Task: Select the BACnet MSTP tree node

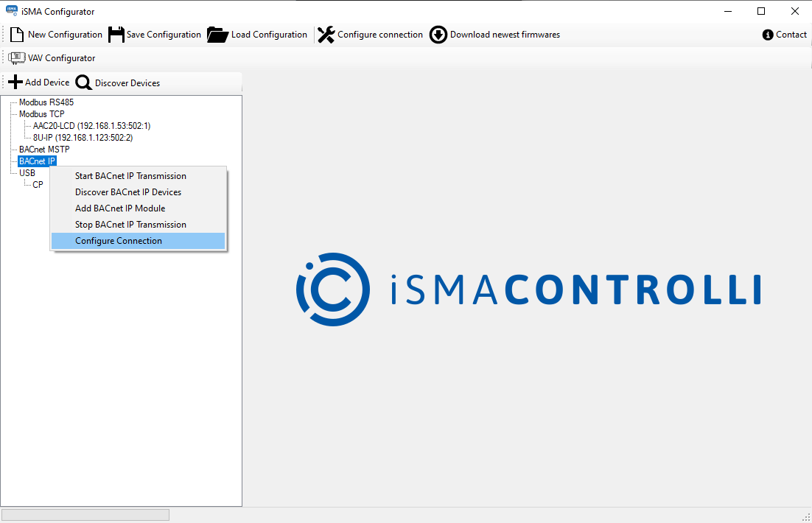Action: pos(44,150)
